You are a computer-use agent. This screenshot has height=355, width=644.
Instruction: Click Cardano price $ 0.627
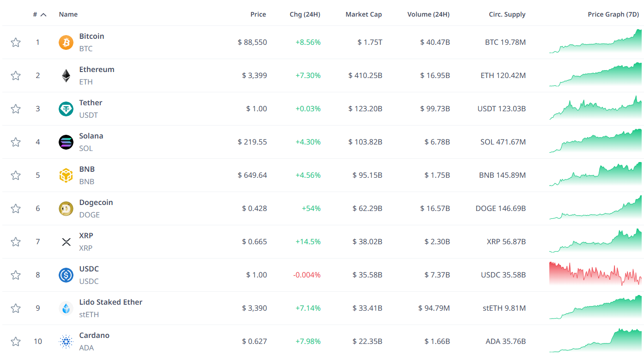[x=255, y=342]
